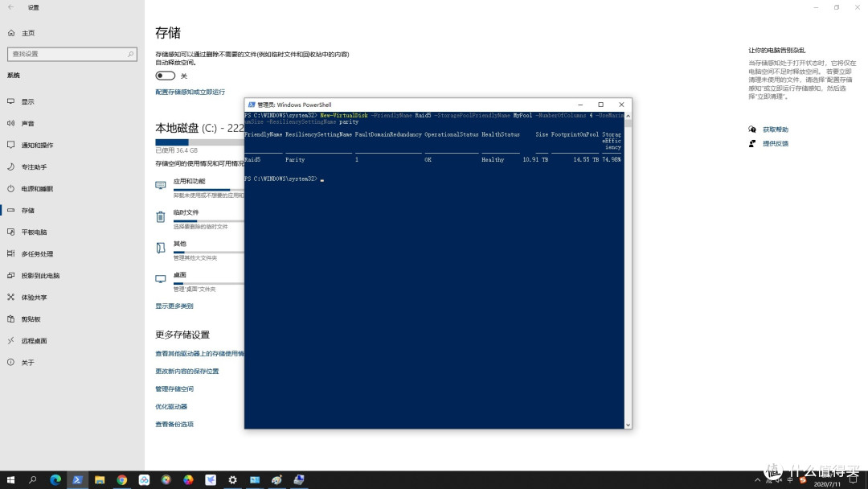This screenshot has width=868, height=489.
Task: Open the 关于 settings page
Action: click(28, 362)
